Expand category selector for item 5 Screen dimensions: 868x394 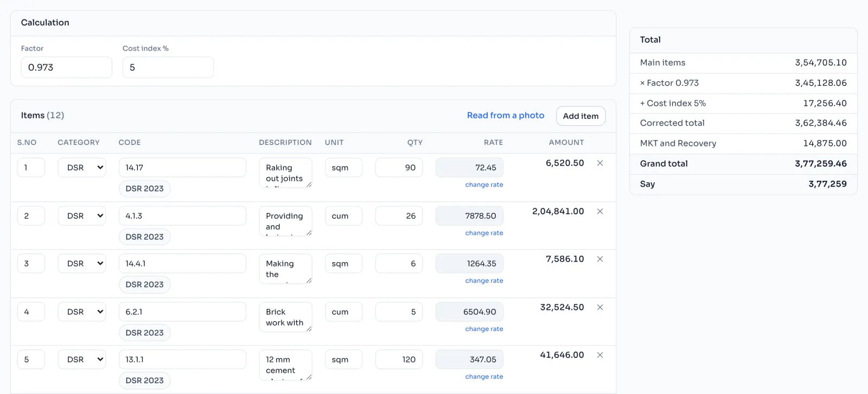(x=82, y=359)
